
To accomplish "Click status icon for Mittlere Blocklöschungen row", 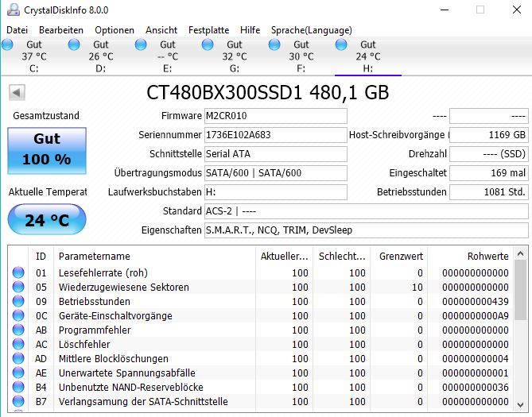I will tap(18, 358).
